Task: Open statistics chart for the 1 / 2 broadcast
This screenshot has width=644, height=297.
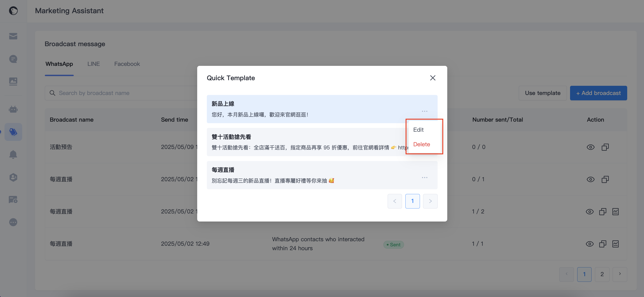Action: coord(616,212)
